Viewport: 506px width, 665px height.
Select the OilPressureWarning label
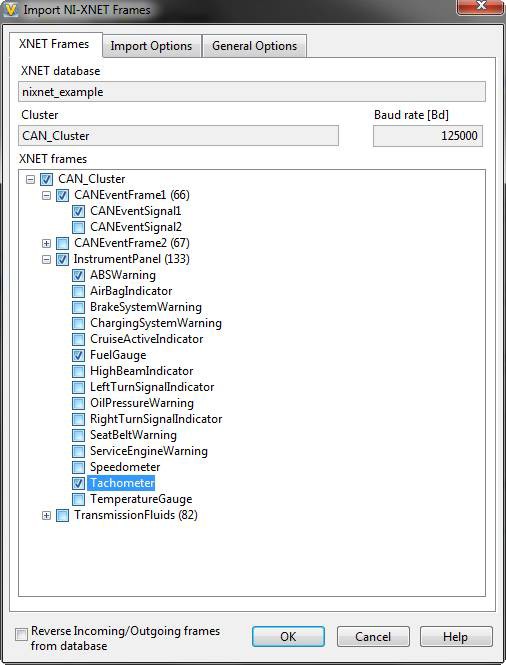(142, 403)
